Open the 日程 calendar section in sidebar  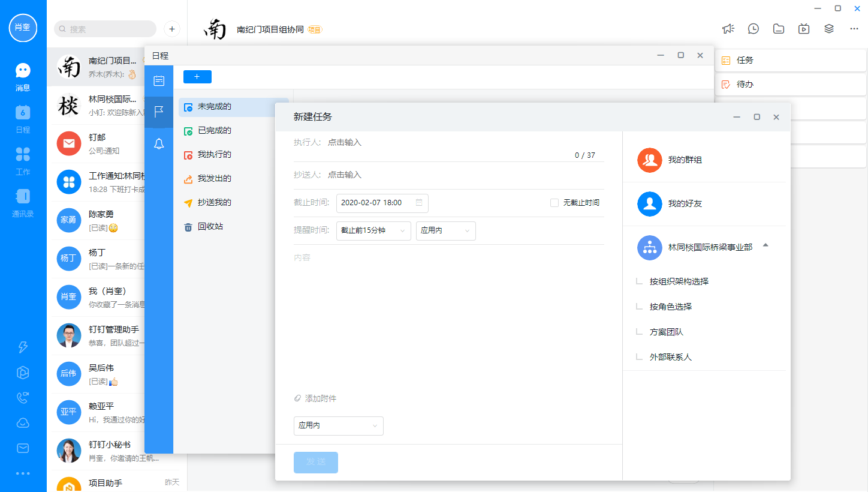[23, 119]
